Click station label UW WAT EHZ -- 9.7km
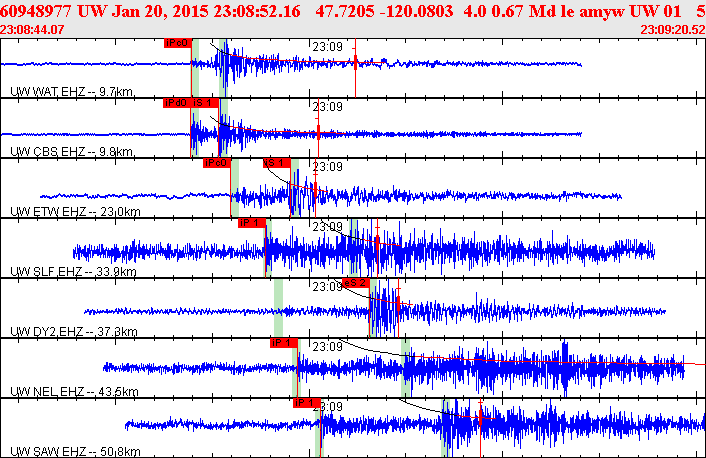This screenshot has height=458, width=706. pos(72,92)
